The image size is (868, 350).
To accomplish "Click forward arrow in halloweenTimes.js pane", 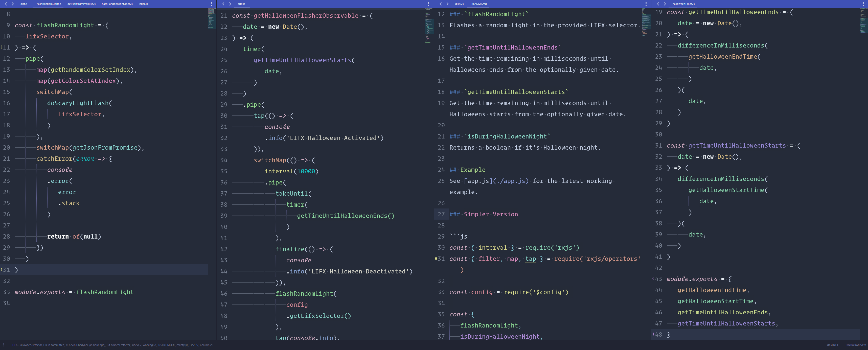I will point(665,4).
